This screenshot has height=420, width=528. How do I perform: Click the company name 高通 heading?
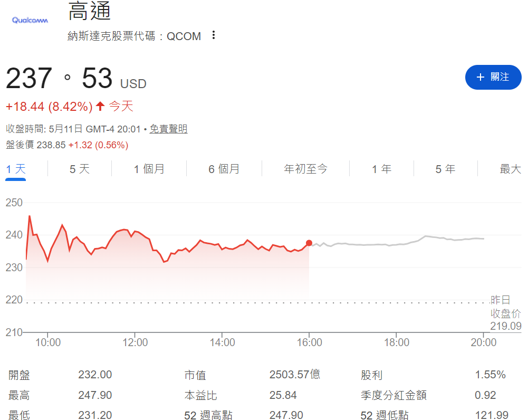[89, 11]
